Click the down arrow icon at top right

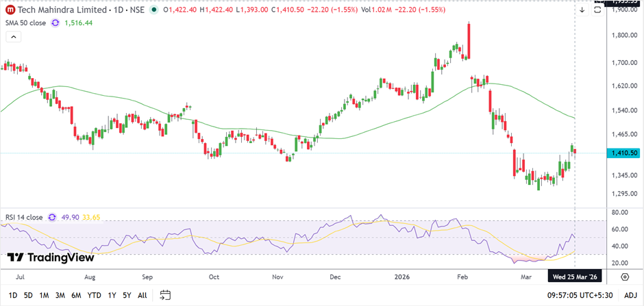(x=582, y=10)
